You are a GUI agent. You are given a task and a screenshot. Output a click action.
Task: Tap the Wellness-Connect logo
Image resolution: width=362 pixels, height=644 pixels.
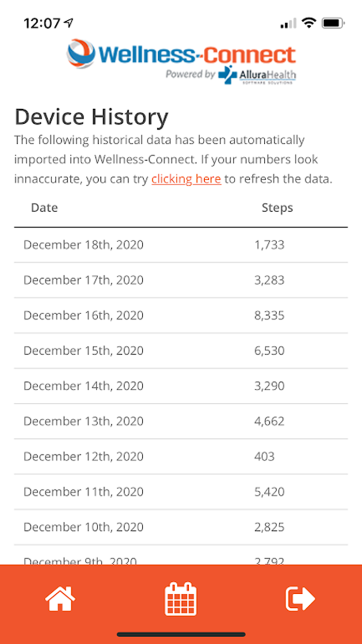point(181,52)
